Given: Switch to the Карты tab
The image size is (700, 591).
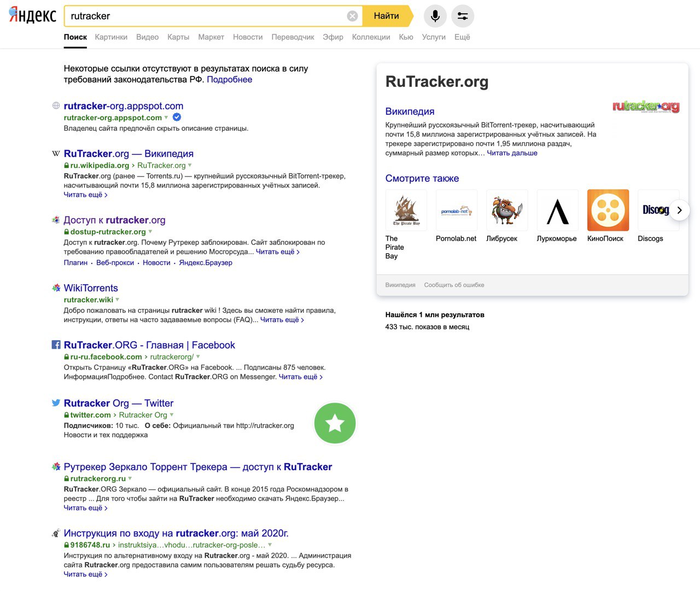Looking at the screenshot, I should coord(178,37).
